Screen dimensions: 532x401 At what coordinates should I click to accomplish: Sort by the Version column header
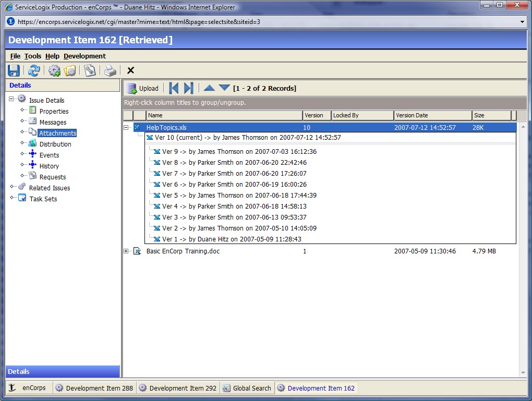(x=316, y=115)
